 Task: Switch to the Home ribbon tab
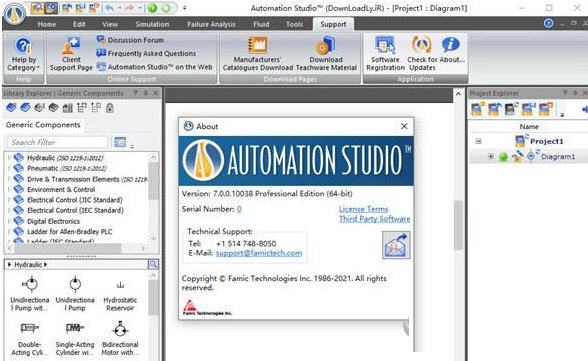pos(47,24)
